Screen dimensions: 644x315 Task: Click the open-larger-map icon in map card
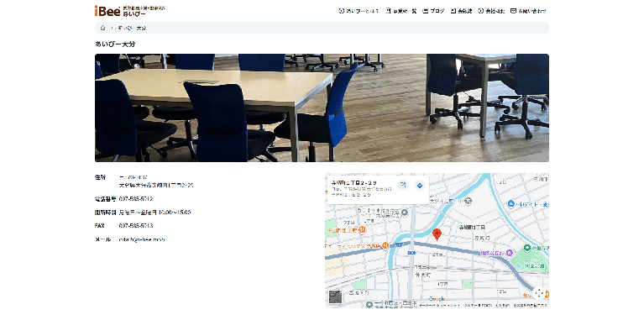point(403,186)
